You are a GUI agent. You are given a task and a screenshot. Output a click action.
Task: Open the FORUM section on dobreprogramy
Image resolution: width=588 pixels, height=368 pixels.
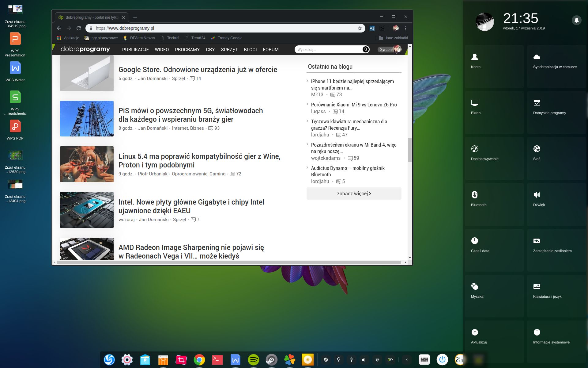click(x=270, y=49)
